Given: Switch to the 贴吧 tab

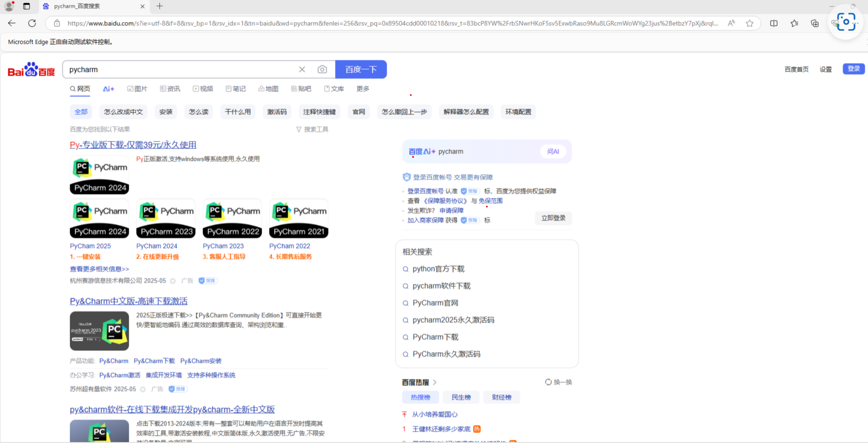Looking at the screenshot, I should [x=301, y=89].
